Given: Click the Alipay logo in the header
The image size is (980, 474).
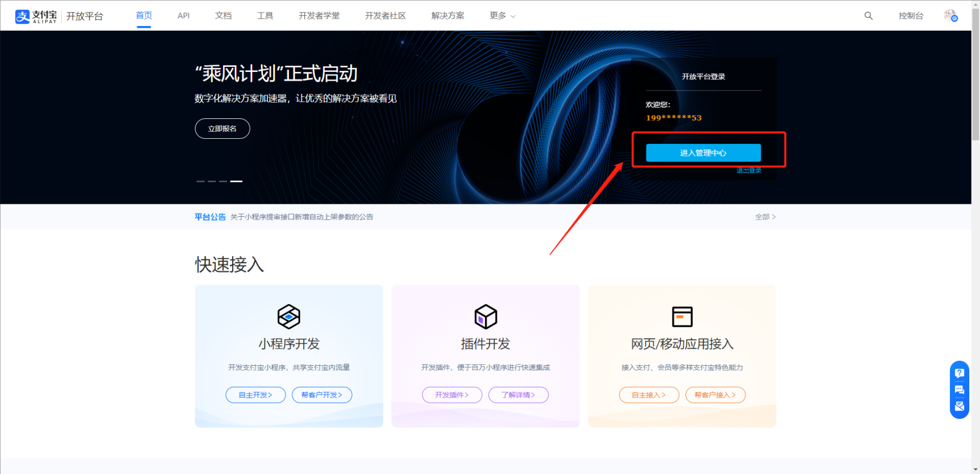Looking at the screenshot, I should (36, 16).
